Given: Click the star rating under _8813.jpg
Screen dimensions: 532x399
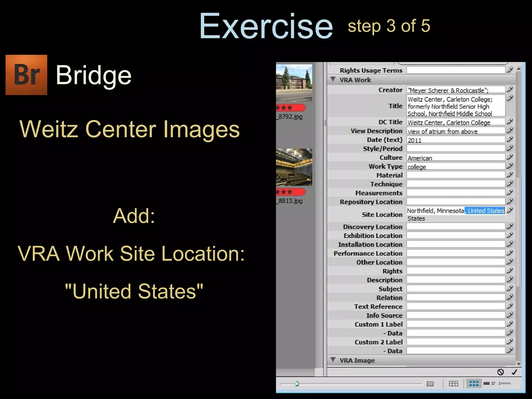Looking at the screenshot, I should pyautogui.click(x=290, y=192).
